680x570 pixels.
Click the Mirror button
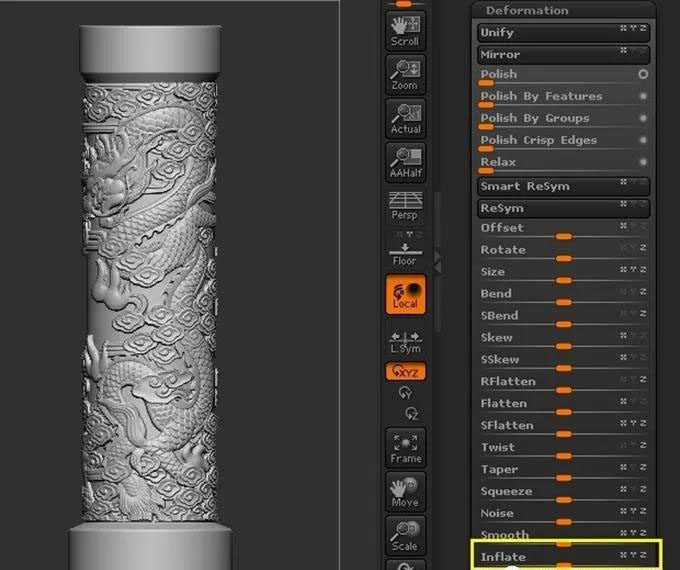click(563, 55)
